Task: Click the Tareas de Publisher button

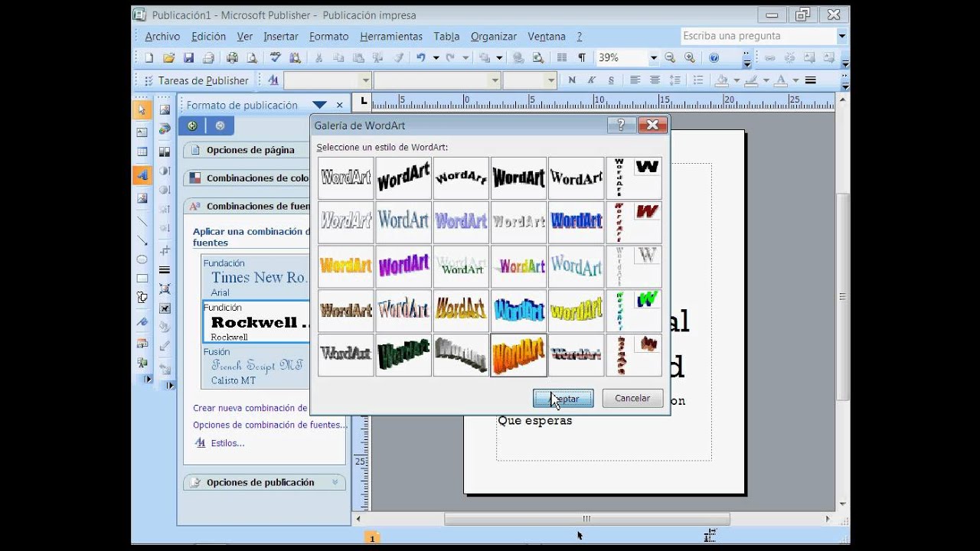Action: pyautogui.click(x=196, y=80)
